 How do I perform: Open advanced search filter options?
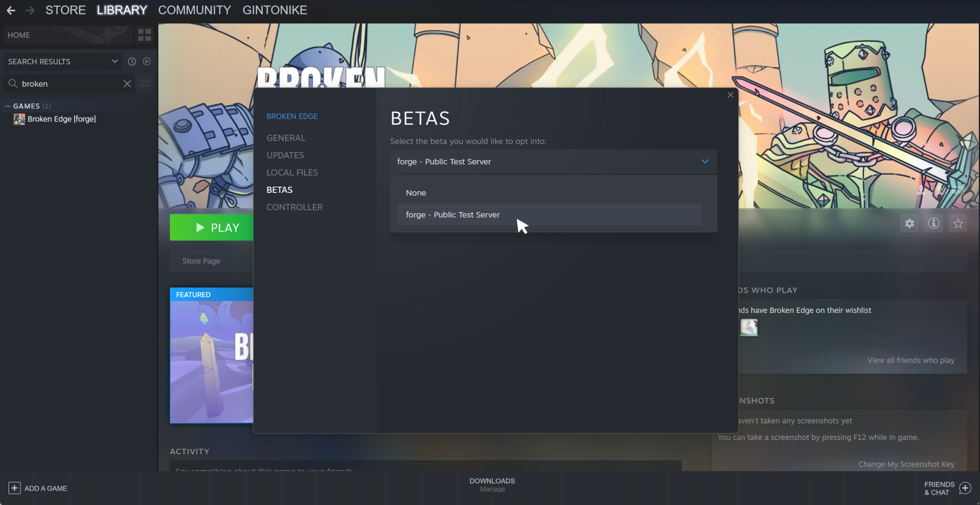[145, 84]
